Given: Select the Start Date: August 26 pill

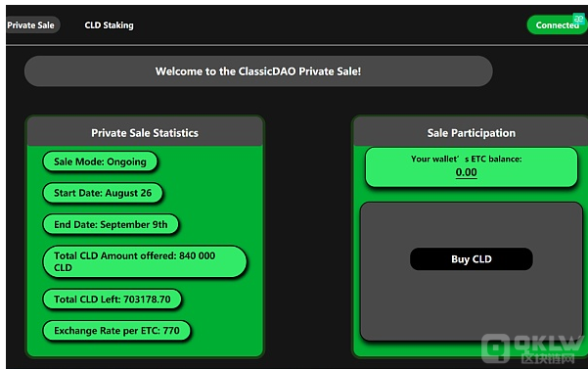Looking at the screenshot, I should 103,193.
